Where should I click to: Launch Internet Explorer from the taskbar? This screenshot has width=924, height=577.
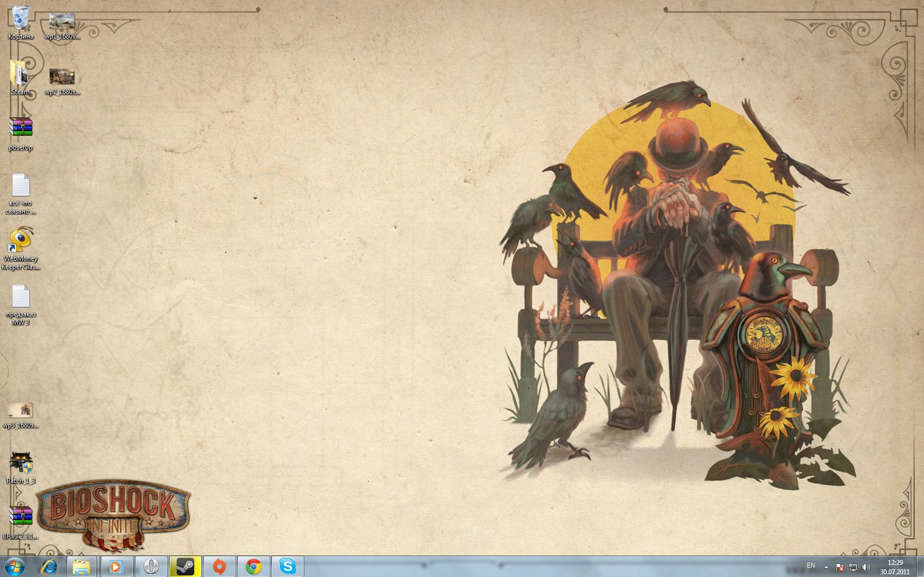pyautogui.click(x=49, y=567)
